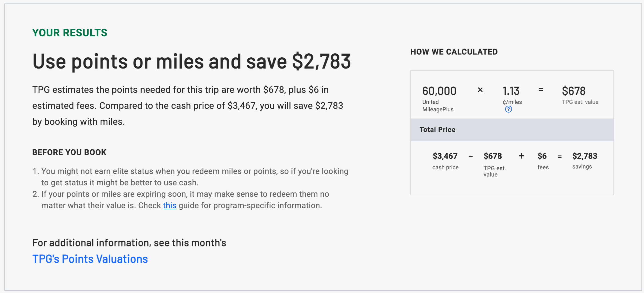Open TPG's Points Valuations link
This screenshot has height=293, width=644.
point(90,259)
